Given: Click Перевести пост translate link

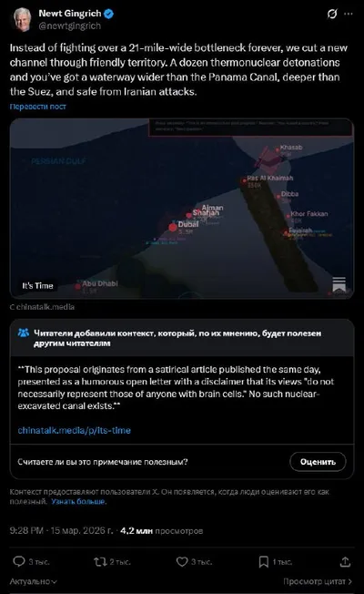Looking at the screenshot, I should coord(38,107).
